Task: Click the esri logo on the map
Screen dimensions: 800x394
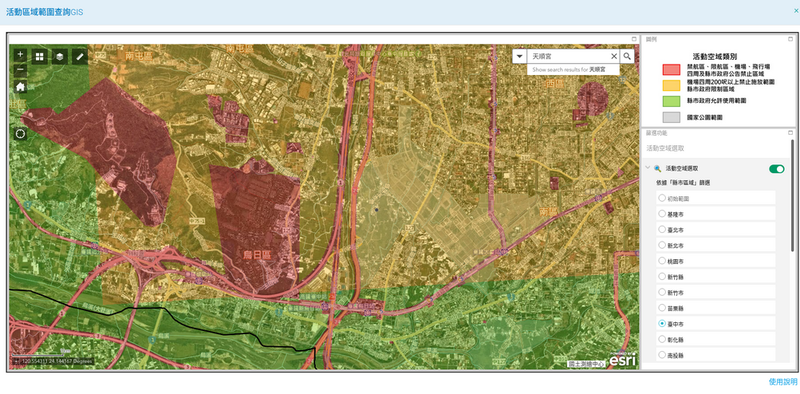Action: 623,360
